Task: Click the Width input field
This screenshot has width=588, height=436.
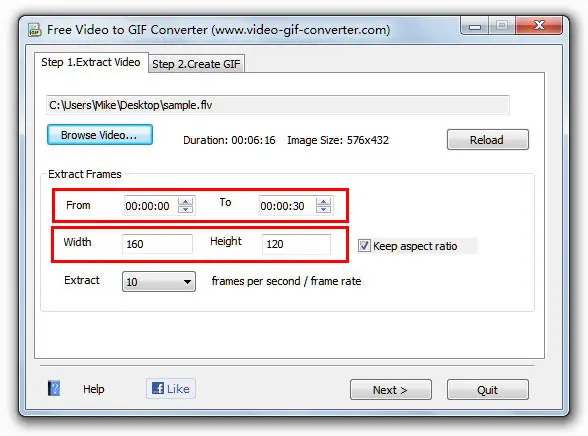Action: 157,244
